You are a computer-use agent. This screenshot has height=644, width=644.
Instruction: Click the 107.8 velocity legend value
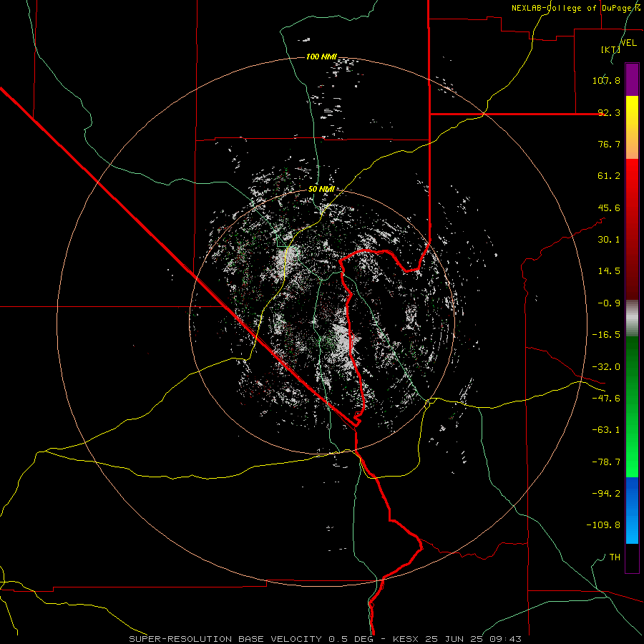coord(606,80)
